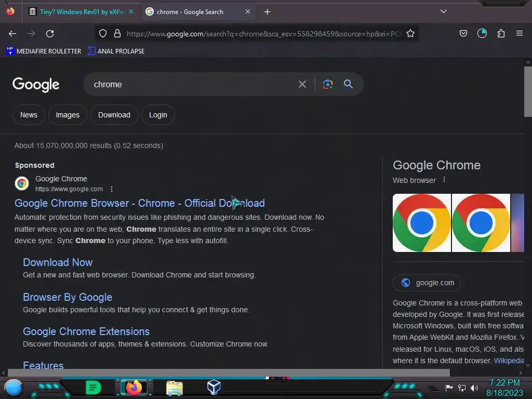Open Action Center flag tray icon

tap(449, 388)
